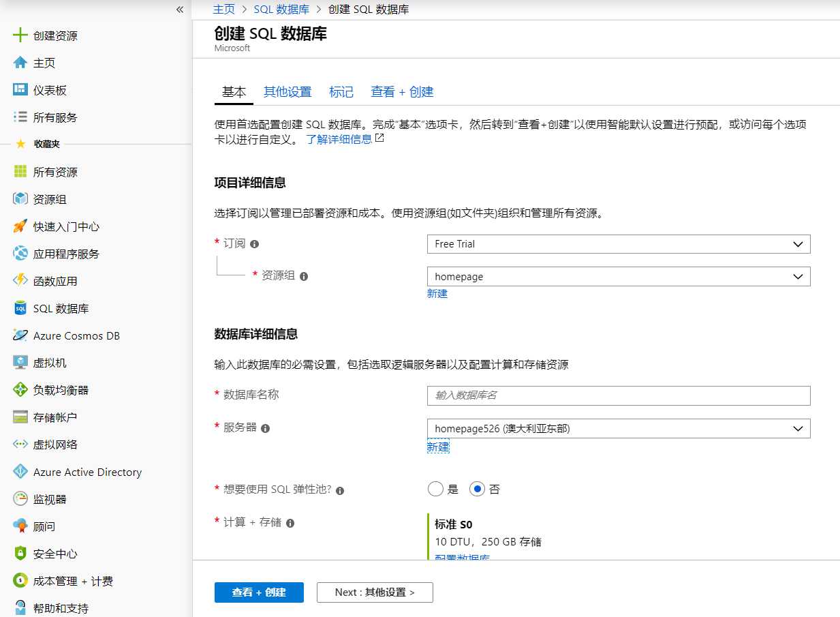This screenshot has height=617, width=840.
Task: Click the green plus Create Resource icon
Action: (x=20, y=35)
